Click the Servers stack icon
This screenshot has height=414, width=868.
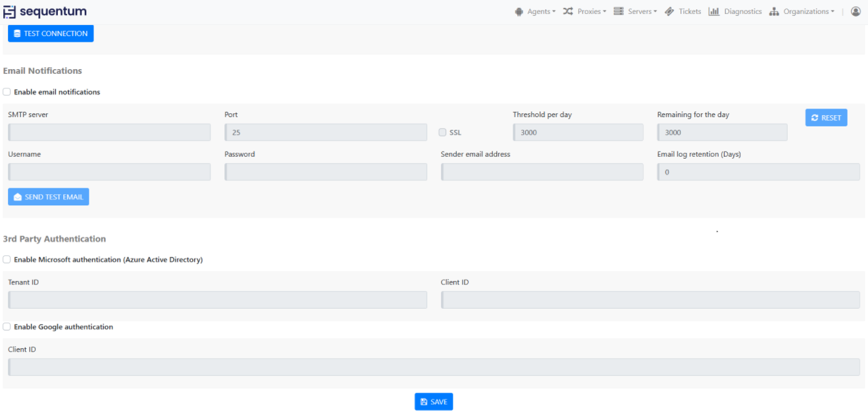click(x=619, y=12)
